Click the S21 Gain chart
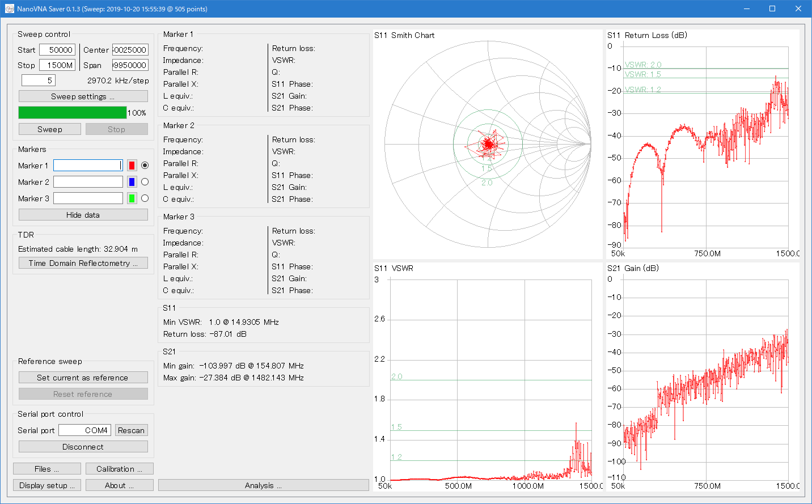This screenshot has width=812, height=504. click(x=703, y=377)
